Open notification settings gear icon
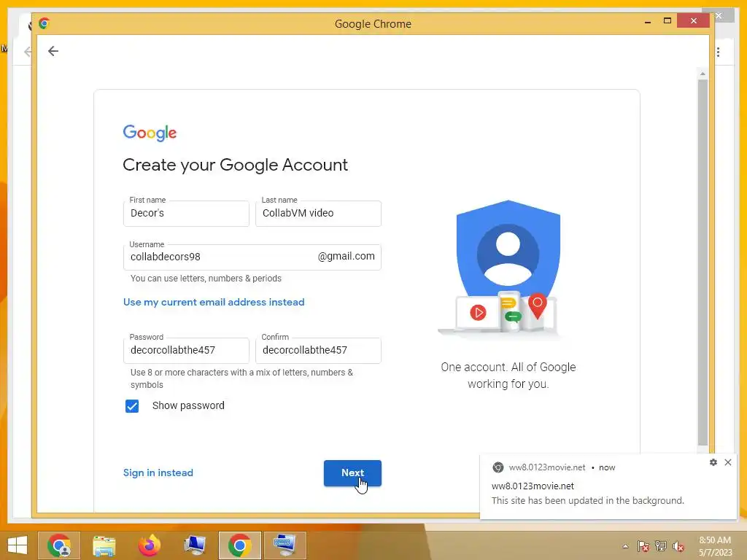 coord(713,462)
